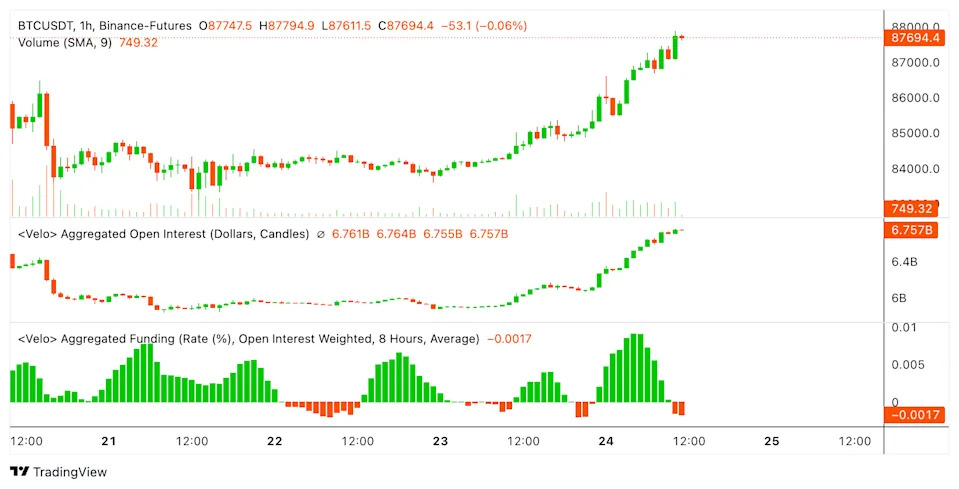Viewport: 959px width, 489px height.
Task: Select the Velo Aggregated Open Interest label
Action: [x=164, y=234]
